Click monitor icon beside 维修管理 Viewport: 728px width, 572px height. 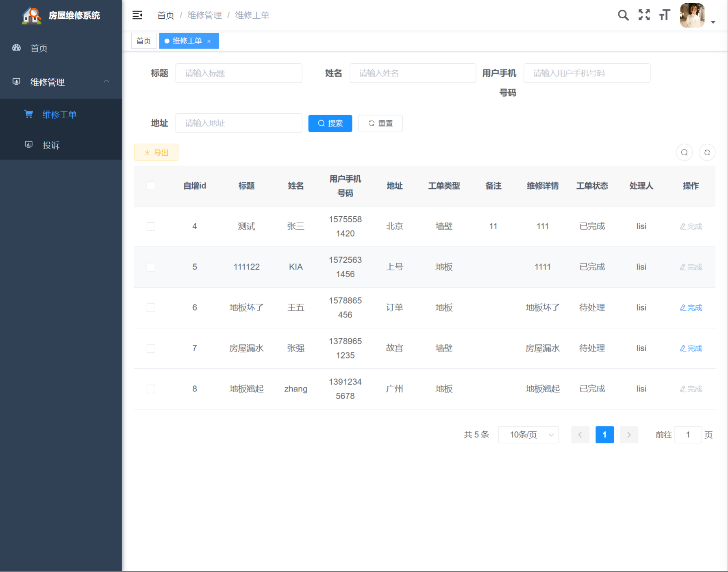pyautogui.click(x=16, y=82)
